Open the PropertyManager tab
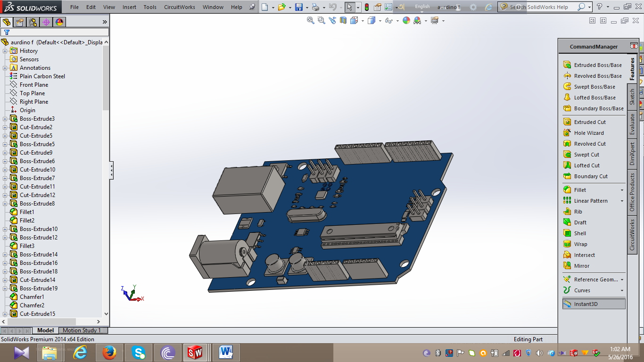644x362 pixels. pos(20,22)
